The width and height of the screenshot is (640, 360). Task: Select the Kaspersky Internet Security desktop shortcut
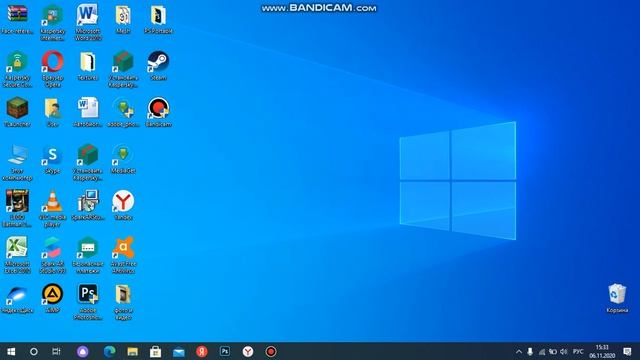click(x=52, y=23)
